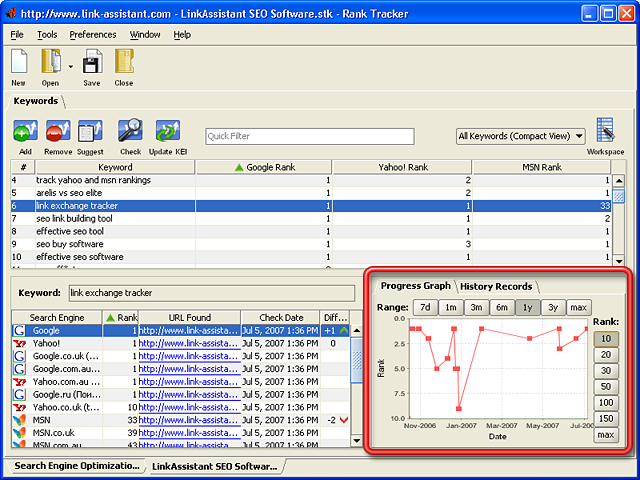Click the Google.ru row icon
The height and width of the screenshot is (480, 640).
point(19,395)
